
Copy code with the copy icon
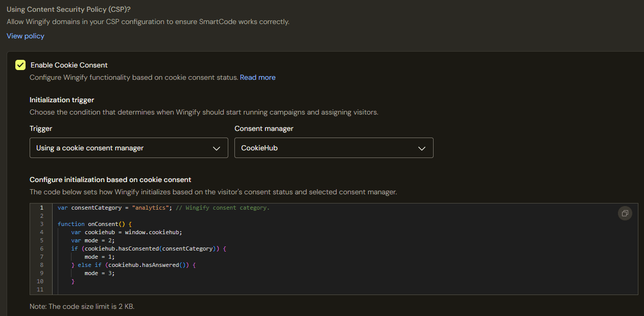(x=625, y=213)
